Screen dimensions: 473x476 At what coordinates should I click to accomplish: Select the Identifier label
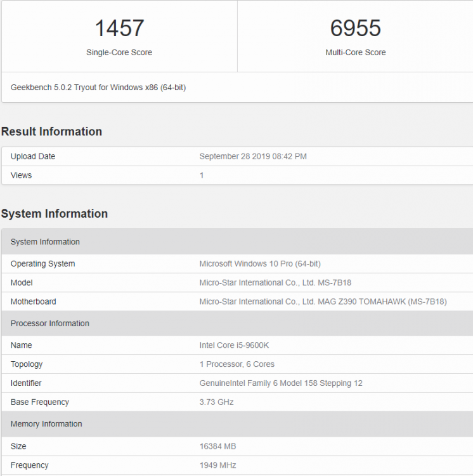point(26,383)
